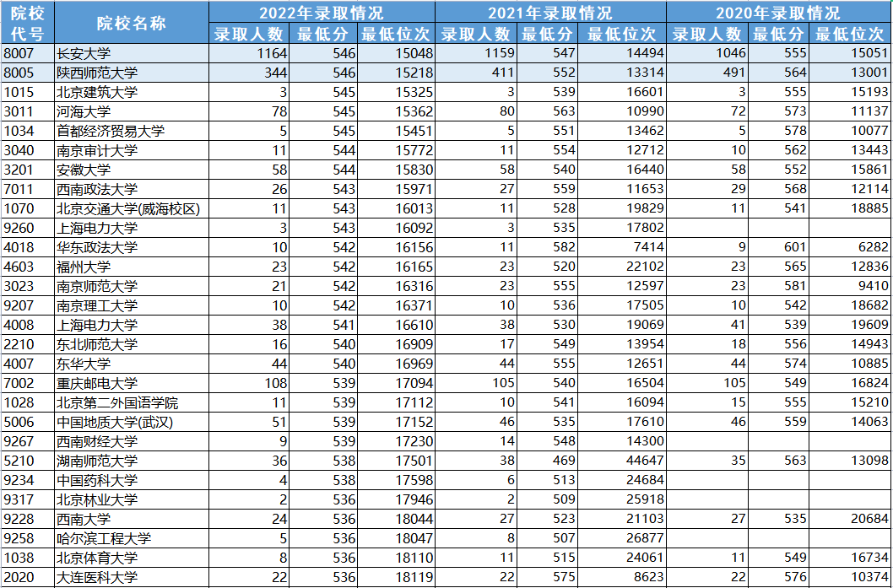This screenshot has width=893, height=588.
Task: Select the 北京交通大学(威海校区) cell
Action: (132, 209)
